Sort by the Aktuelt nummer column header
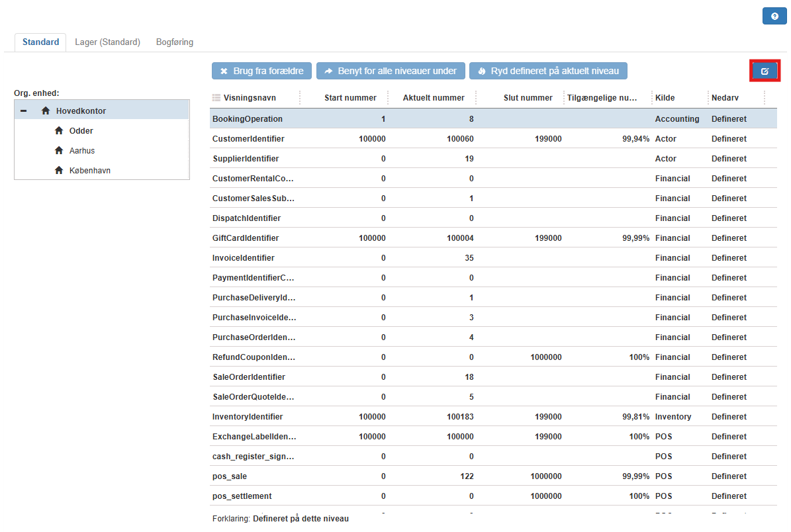Viewport: 791px width, 532px height. tap(432, 98)
